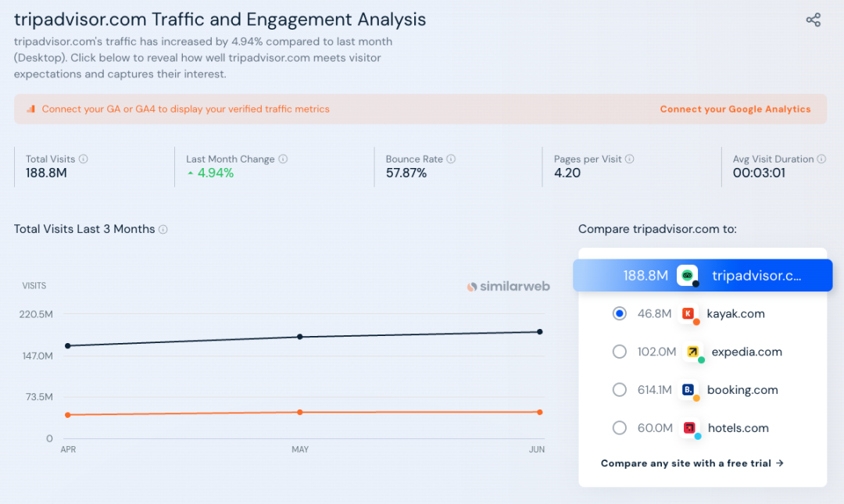
Task: Click the Avg Visit Duration info icon
Action: pos(821,159)
